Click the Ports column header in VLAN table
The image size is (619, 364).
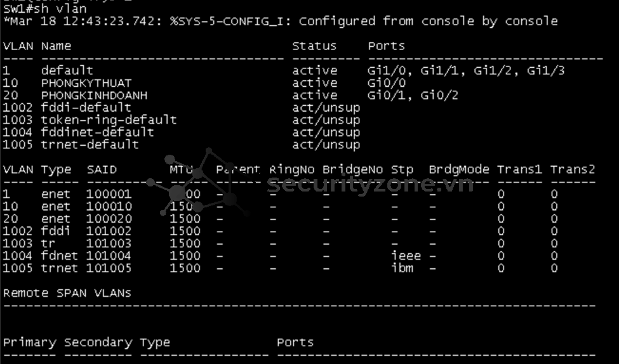tap(387, 46)
